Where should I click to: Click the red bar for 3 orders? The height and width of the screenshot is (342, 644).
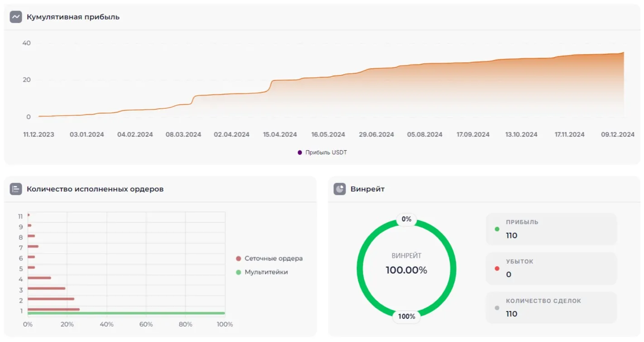pos(46,289)
